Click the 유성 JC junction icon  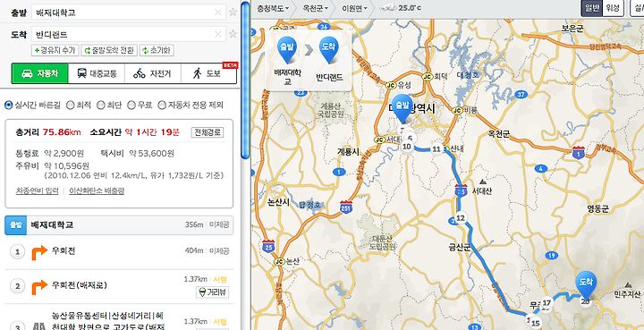coord(391,85)
